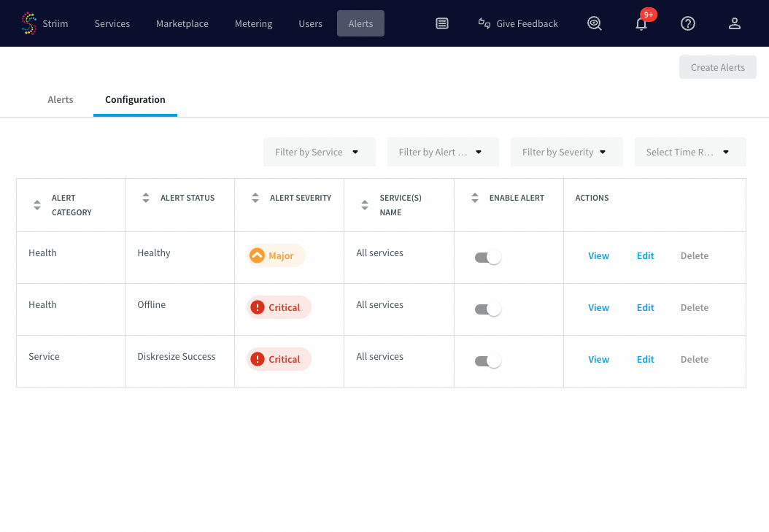
Task: Open notifications via the bell icon
Action: coord(641,24)
